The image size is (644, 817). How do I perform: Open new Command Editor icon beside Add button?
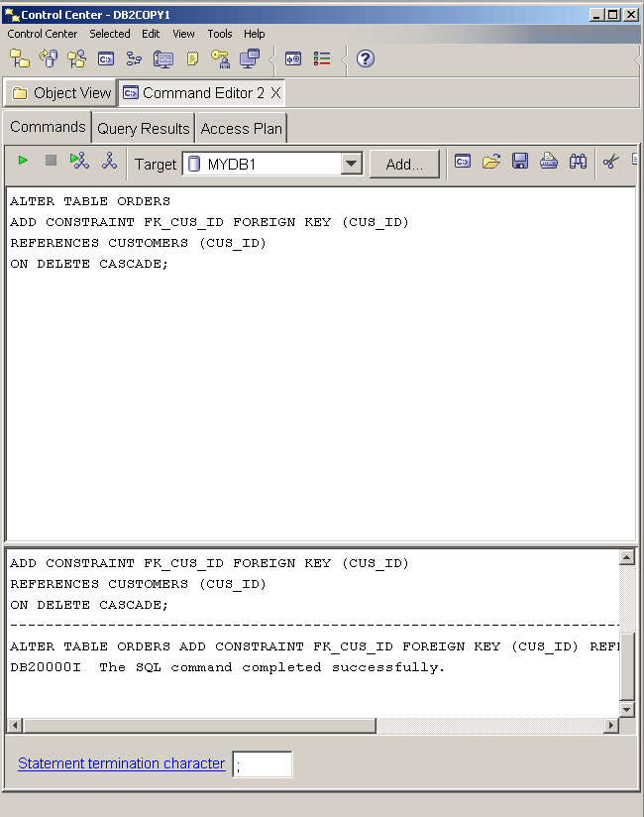pos(463,162)
